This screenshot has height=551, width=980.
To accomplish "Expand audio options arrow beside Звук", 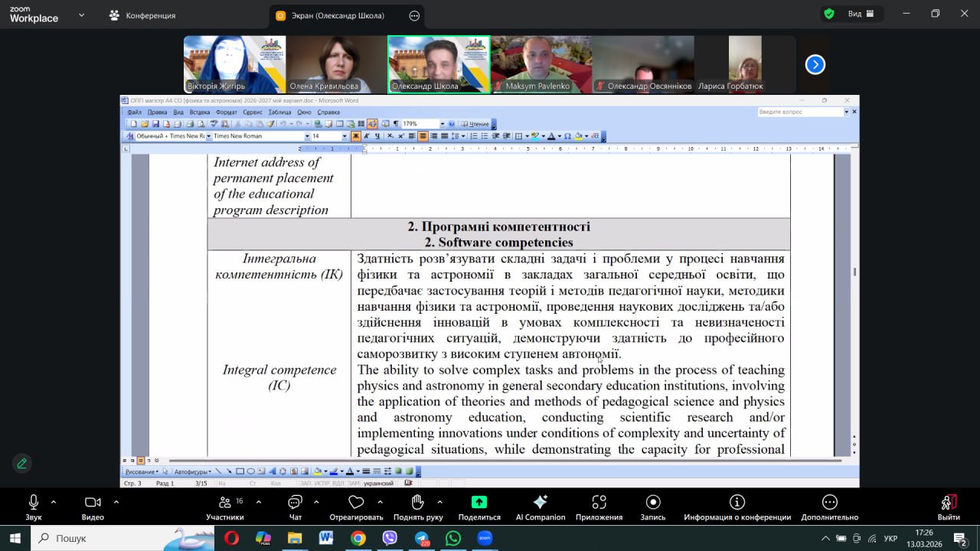I will pyautogui.click(x=54, y=502).
